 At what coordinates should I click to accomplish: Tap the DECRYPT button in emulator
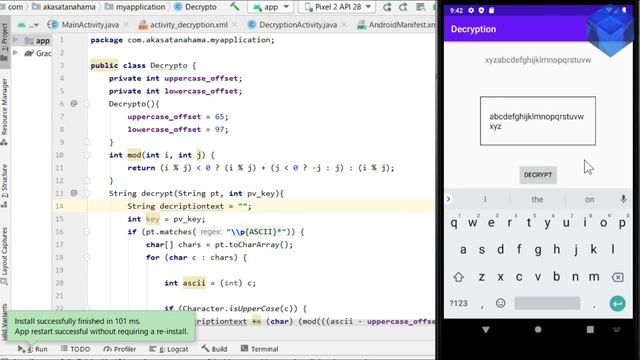click(538, 175)
